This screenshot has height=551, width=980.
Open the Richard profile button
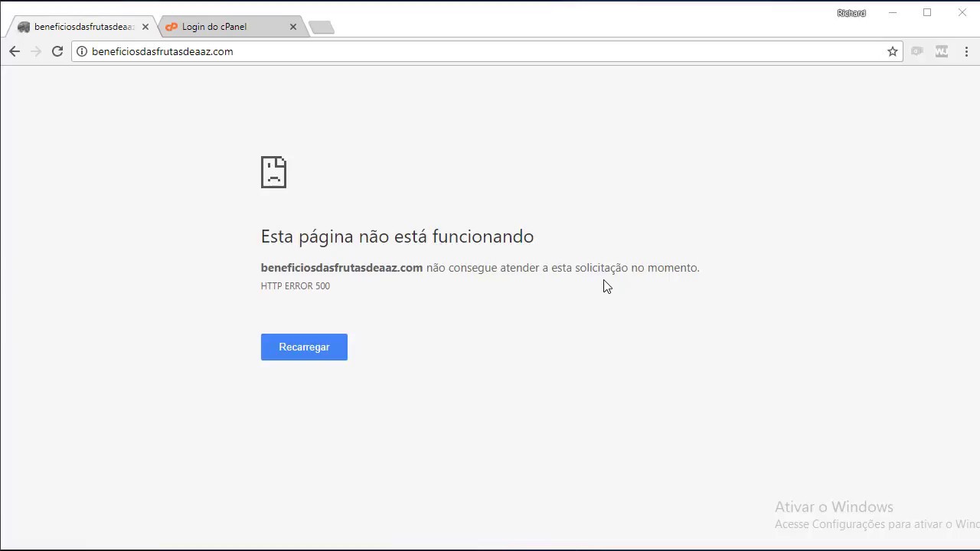pyautogui.click(x=851, y=13)
